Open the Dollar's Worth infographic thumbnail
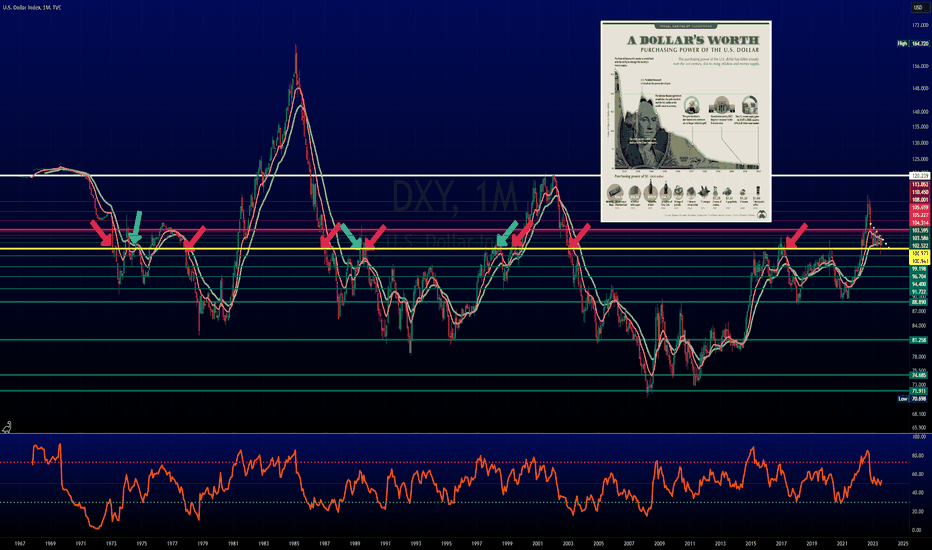Viewport: 932px width, 550px height. (686, 121)
